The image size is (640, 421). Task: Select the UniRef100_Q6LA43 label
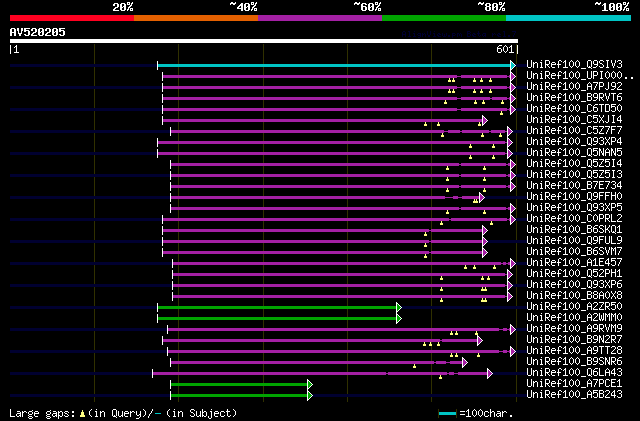coord(574,373)
